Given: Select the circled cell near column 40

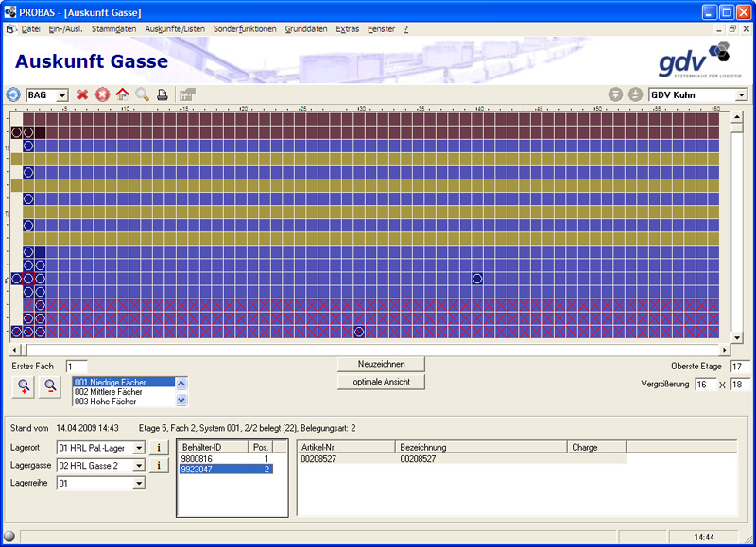Looking at the screenshot, I should click(477, 279).
